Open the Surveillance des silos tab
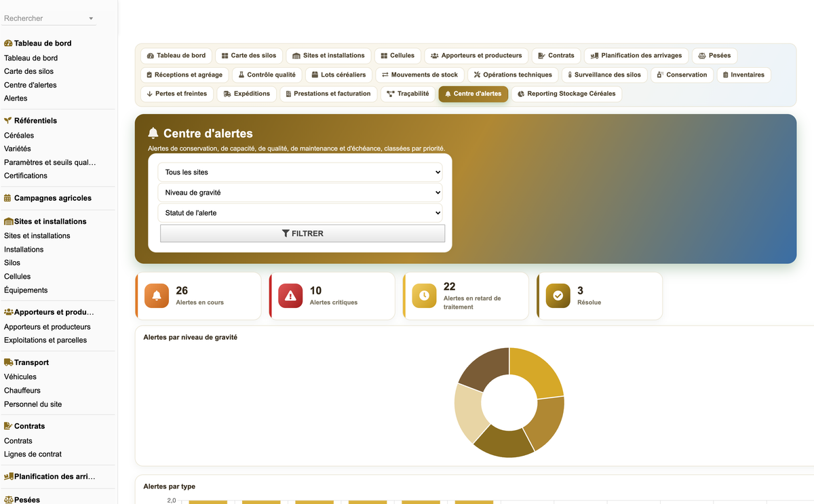This screenshot has width=814, height=504. tap(604, 75)
